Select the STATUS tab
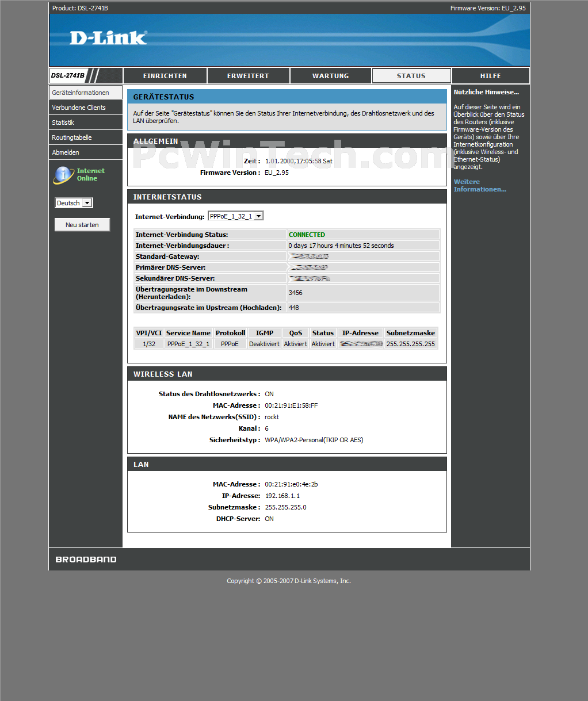Screen dimensions: 588x701 (x=411, y=76)
